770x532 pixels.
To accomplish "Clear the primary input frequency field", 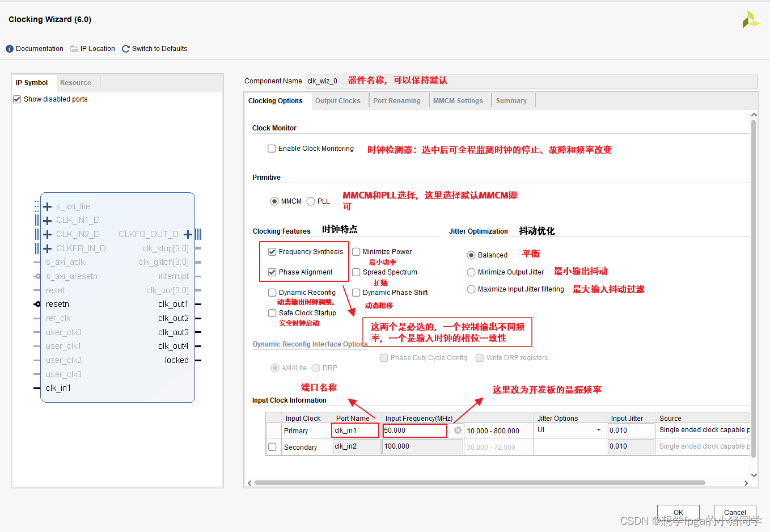I will tap(458, 430).
